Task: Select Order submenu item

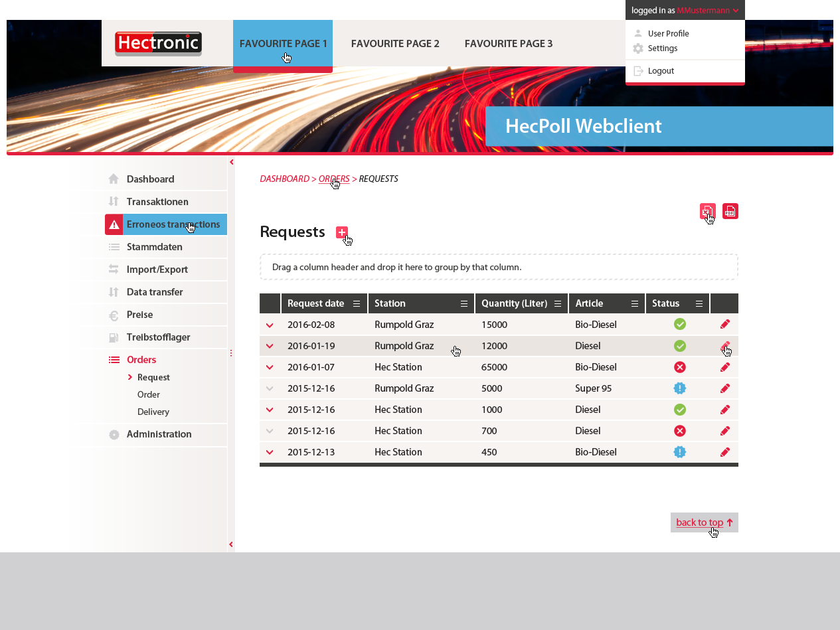Action: pyautogui.click(x=149, y=395)
